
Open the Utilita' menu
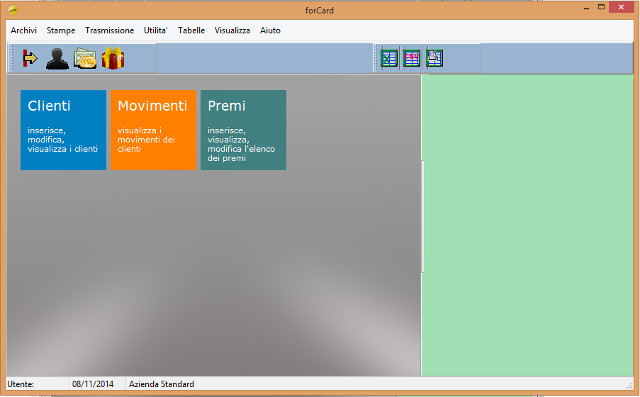[x=156, y=30]
